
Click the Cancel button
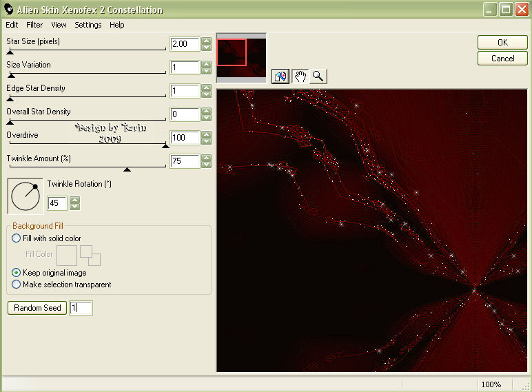(502, 59)
